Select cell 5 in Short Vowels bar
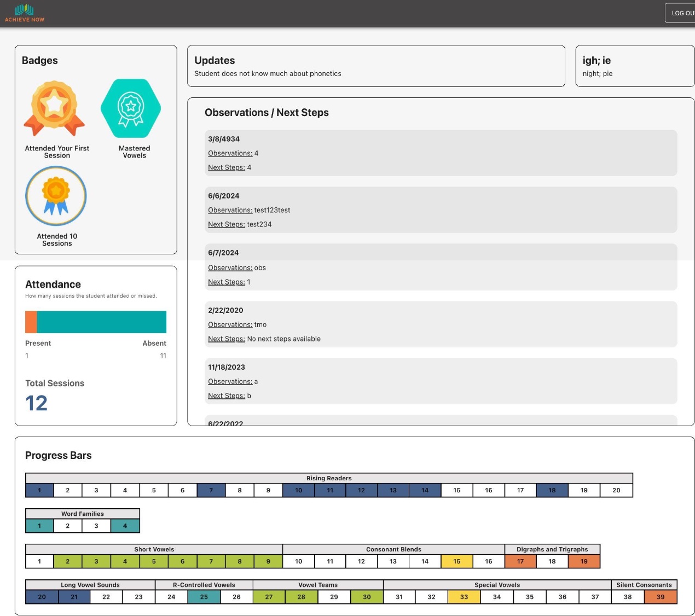This screenshot has width=695, height=616. click(154, 561)
